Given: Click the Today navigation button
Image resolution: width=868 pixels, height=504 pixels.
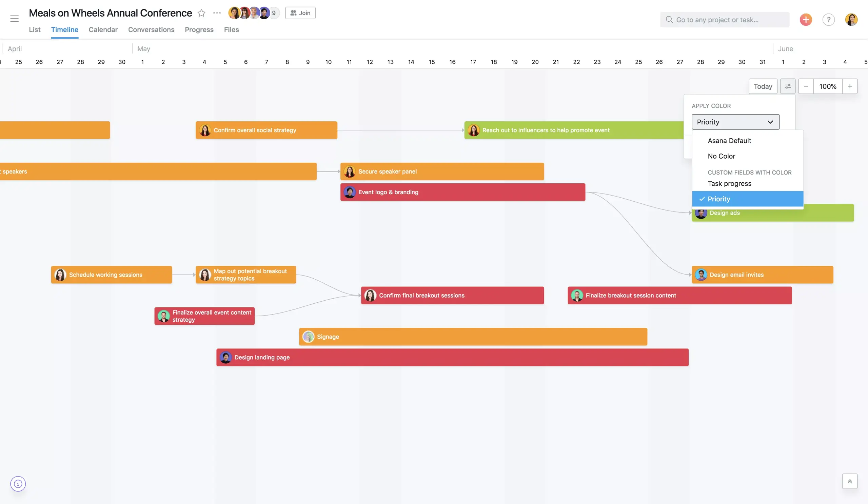Looking at the screenshot, I should tap(762, 86).
